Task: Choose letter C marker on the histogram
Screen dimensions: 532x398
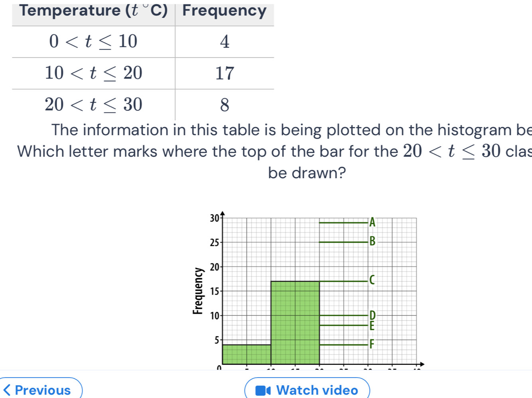Action: click(372, 280)
